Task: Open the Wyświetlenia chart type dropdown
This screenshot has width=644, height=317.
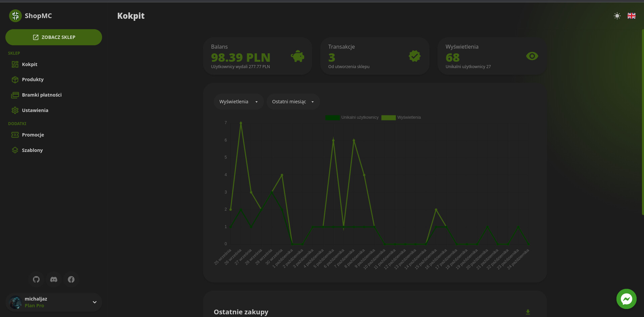Action: (x=238, y=102)
